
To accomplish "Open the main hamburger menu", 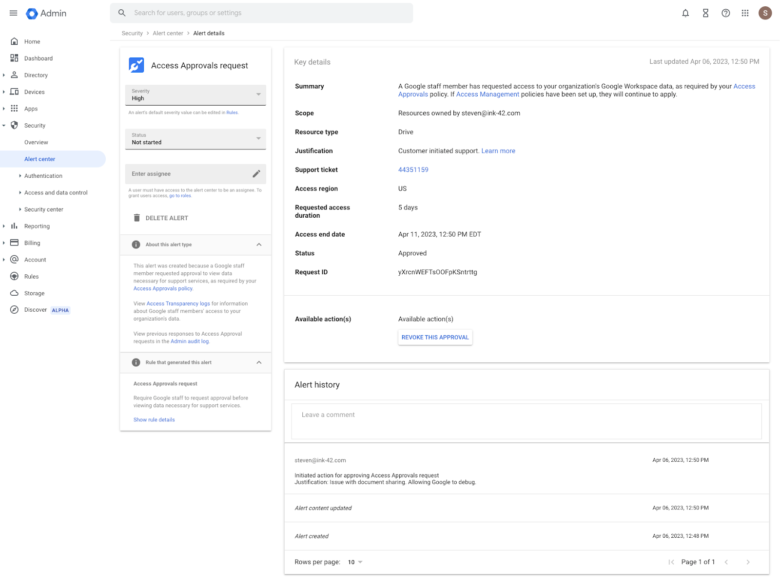I will (x=13, y=13).
